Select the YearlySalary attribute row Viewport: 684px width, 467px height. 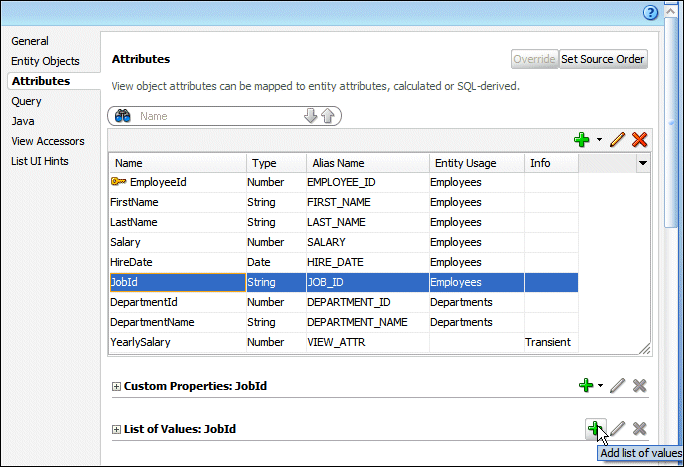(x=344, y=342)
